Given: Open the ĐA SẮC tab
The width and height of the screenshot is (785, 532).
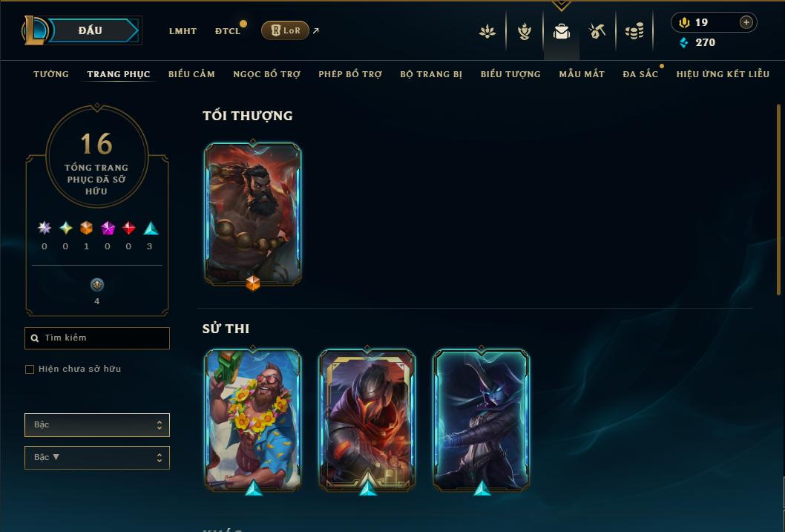Looking at the screenshot, I should tap(640, 74).
